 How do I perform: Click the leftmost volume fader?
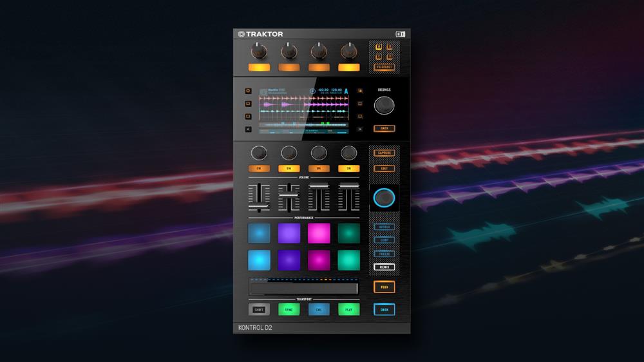[259, 198]
